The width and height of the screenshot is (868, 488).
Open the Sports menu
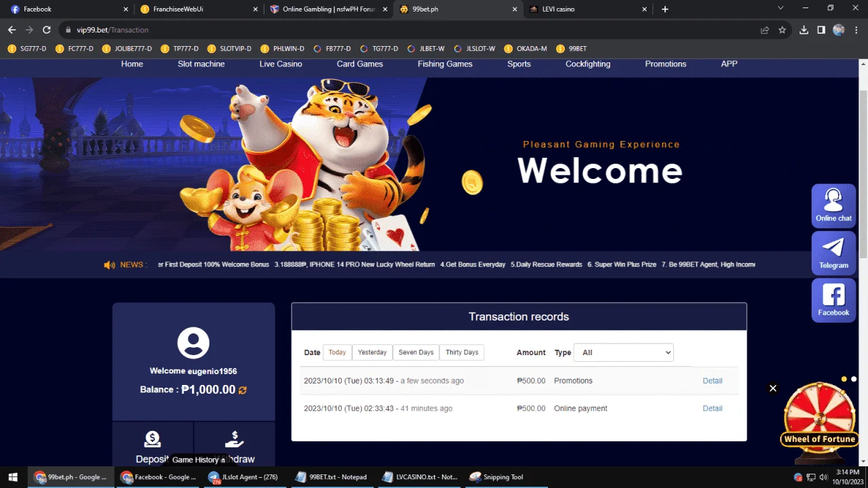pos(519,64)
